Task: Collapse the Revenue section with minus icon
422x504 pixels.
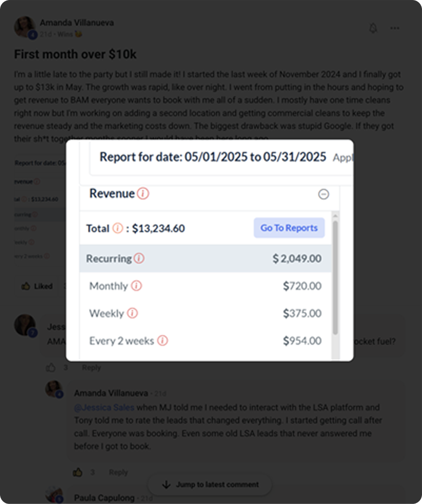Action: pos(323,194)
